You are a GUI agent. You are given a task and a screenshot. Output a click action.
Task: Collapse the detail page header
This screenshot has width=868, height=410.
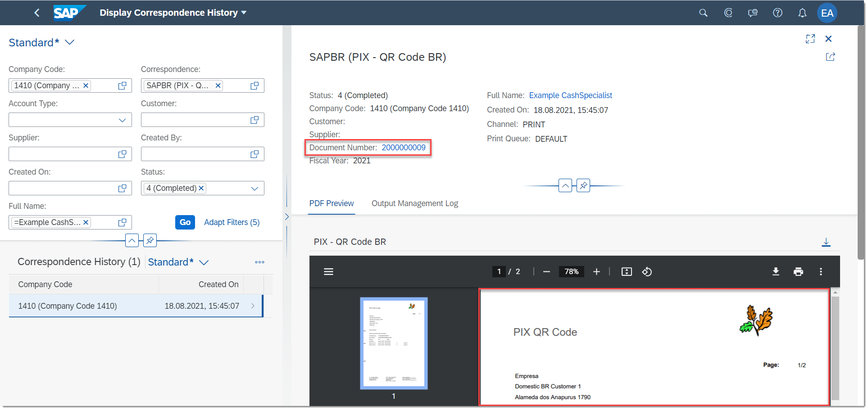pos(565,185)
